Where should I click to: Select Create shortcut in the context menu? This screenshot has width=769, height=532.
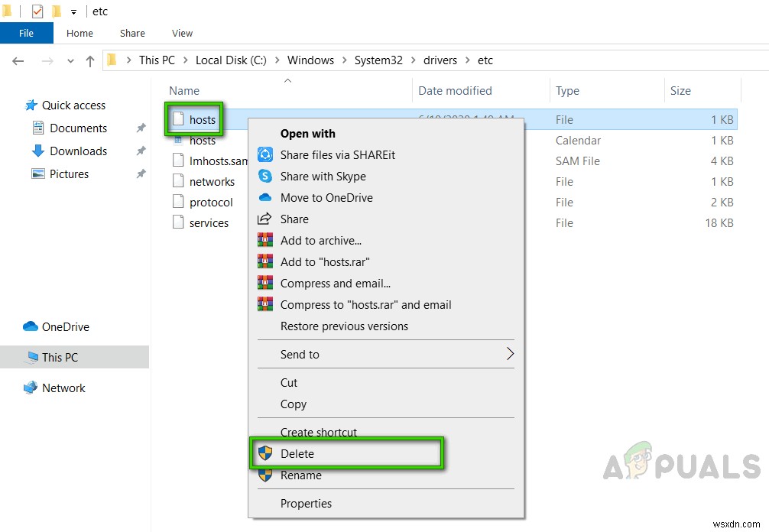pos(386,431)
